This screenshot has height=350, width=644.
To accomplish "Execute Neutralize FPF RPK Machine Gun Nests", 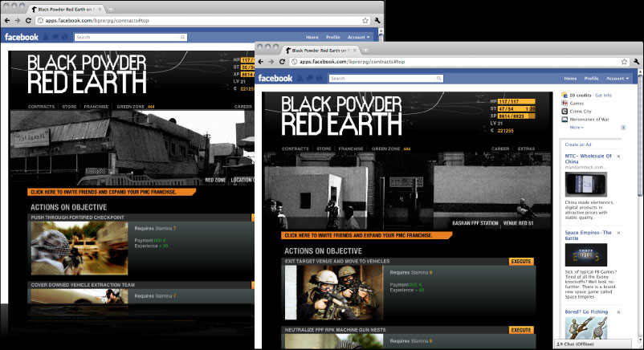I will (521, 330).
